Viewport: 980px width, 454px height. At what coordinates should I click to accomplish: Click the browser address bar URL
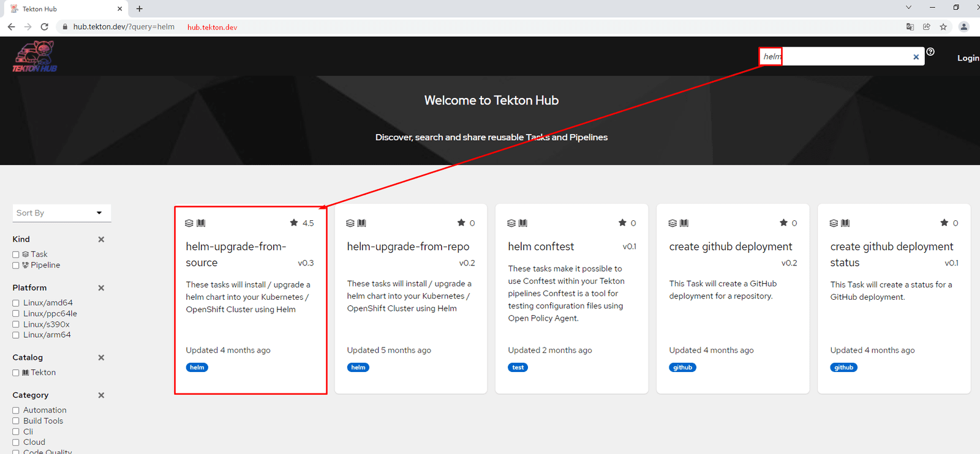(x=124, y=27)
